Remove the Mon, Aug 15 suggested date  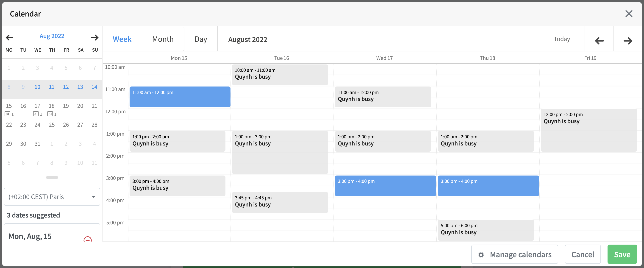pyautogui.click(x=88, y=240)
